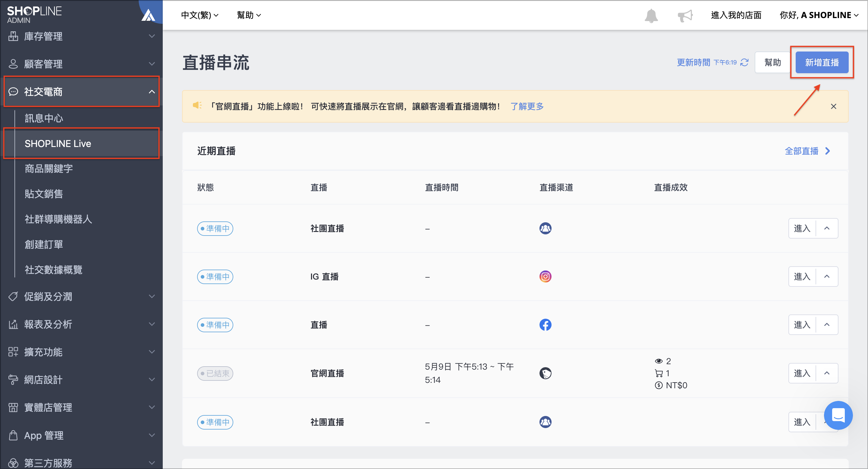The height and width of the screenshot is (469, 868).
Task: Click the Instagram icon on IG 直播 row
Action: pos(546,277)
